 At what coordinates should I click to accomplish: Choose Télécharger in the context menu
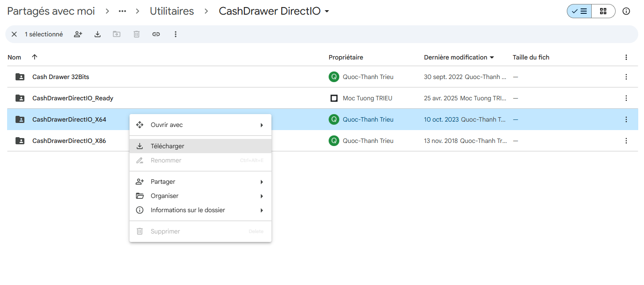coord(200,146)
